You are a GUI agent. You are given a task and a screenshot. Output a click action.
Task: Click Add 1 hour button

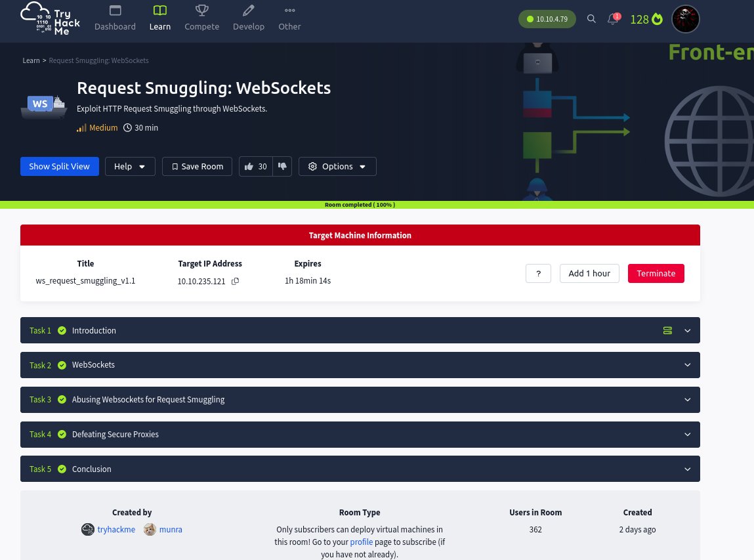pos(589,273)
